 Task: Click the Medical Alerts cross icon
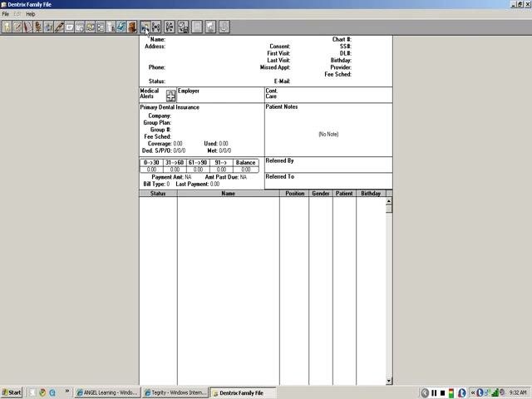(170, 96)
